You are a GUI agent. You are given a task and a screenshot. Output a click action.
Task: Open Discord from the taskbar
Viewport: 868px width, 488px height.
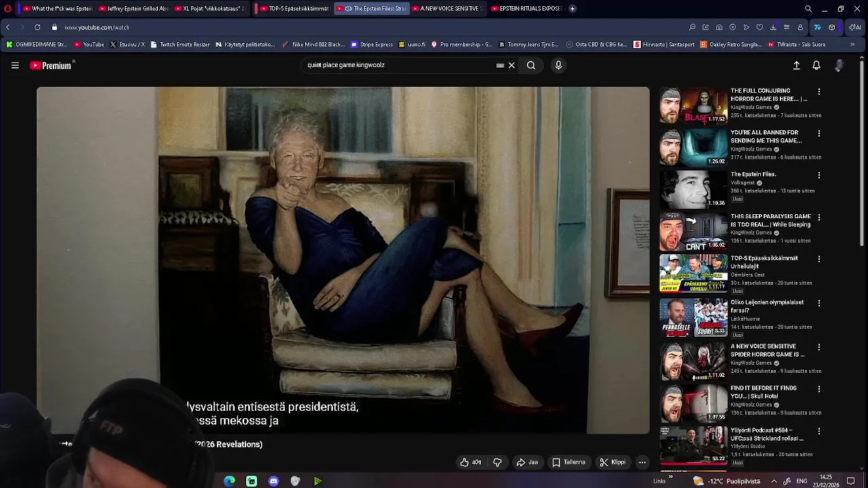[x=273, y=481]
